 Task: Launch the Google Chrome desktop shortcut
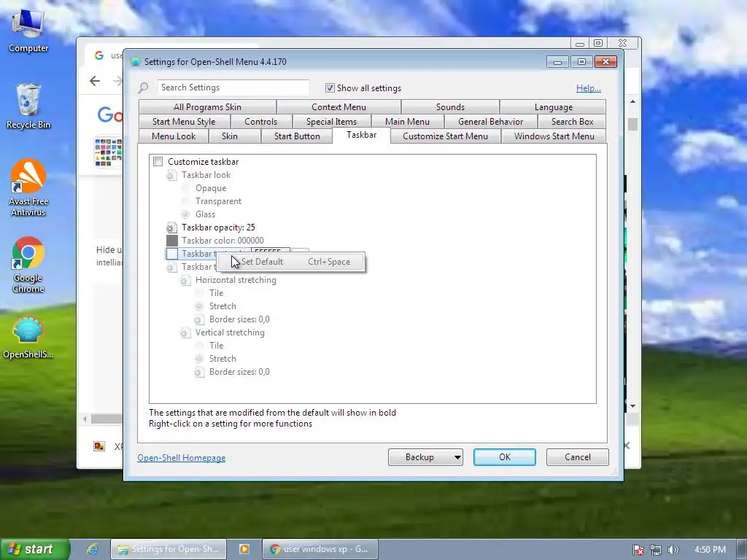(x=28, y=265)
